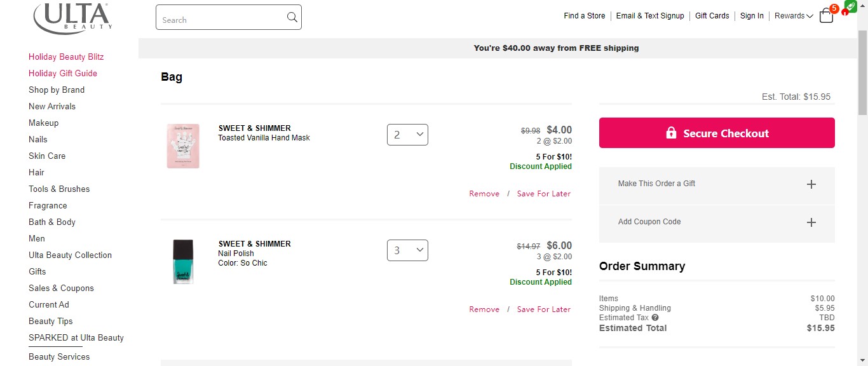Click the 'Order Summary' heading
This screenshot has width=868, height=366.
click(x=642, y=266)
